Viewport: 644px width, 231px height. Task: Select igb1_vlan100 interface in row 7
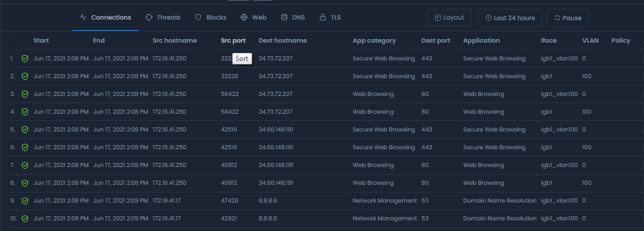tap(559, 165)
